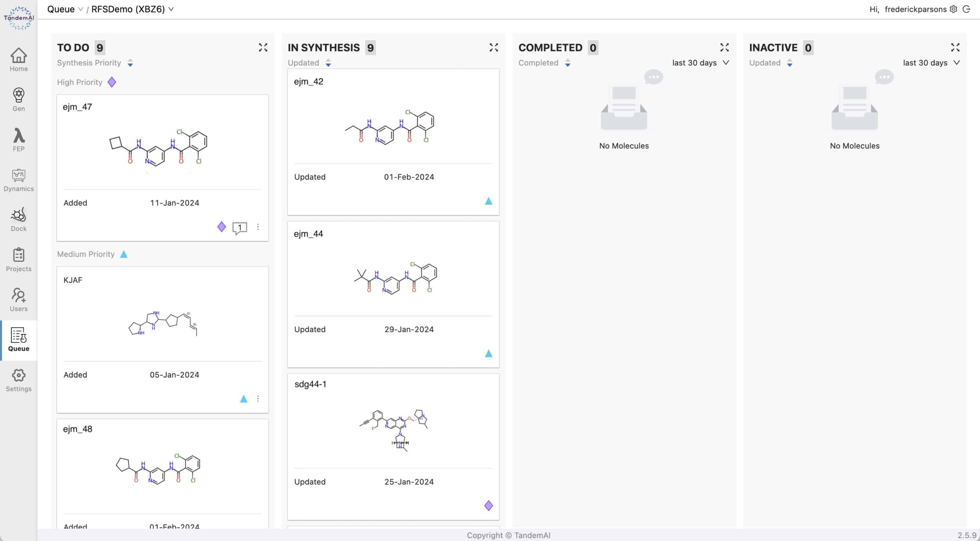Toggle Synthesis Priority sort order
980x541 pixels.
click(130, 63)
